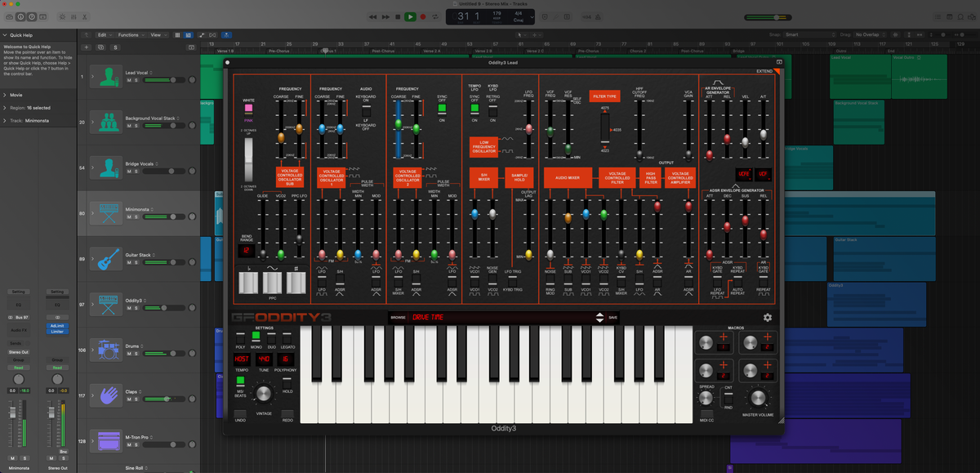Click the Minimonsta track volume slider
Viewport: 980px width, 473px height.
pyautogui.click(x=163, y=217)
